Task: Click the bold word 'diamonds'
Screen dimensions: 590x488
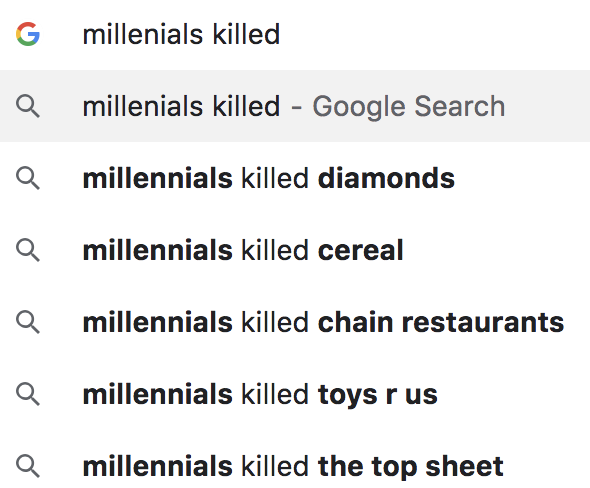Action: click(x=386, y=178)
